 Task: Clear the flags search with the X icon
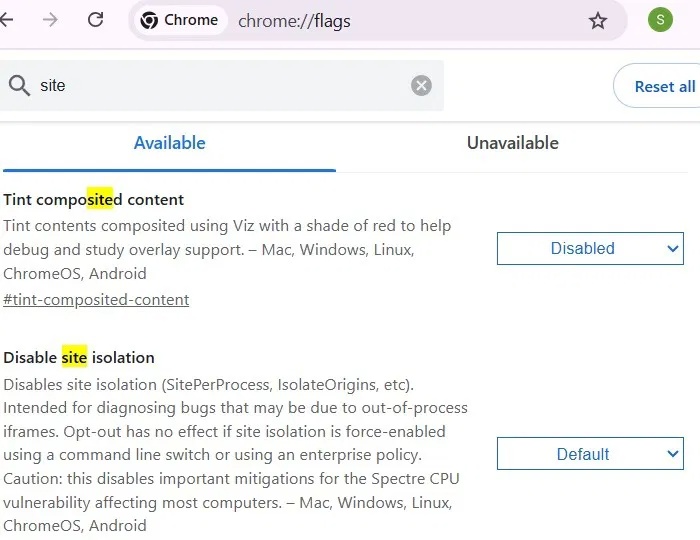421,86
